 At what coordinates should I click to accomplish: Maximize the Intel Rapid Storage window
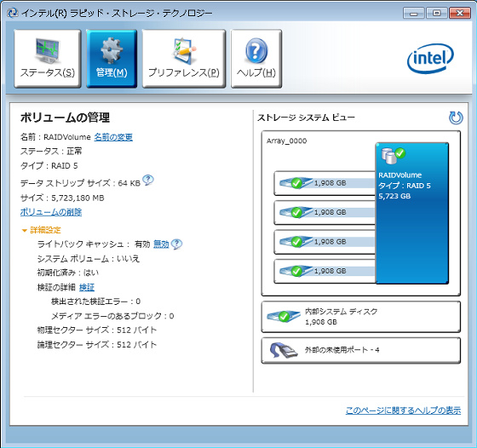click(x=436, y=14)
